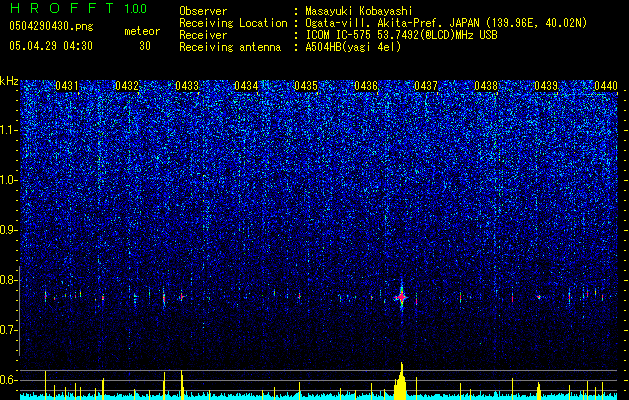Click the HROFFT 1.0.0 title text
The image size is (629, 400).
(78, 8)
